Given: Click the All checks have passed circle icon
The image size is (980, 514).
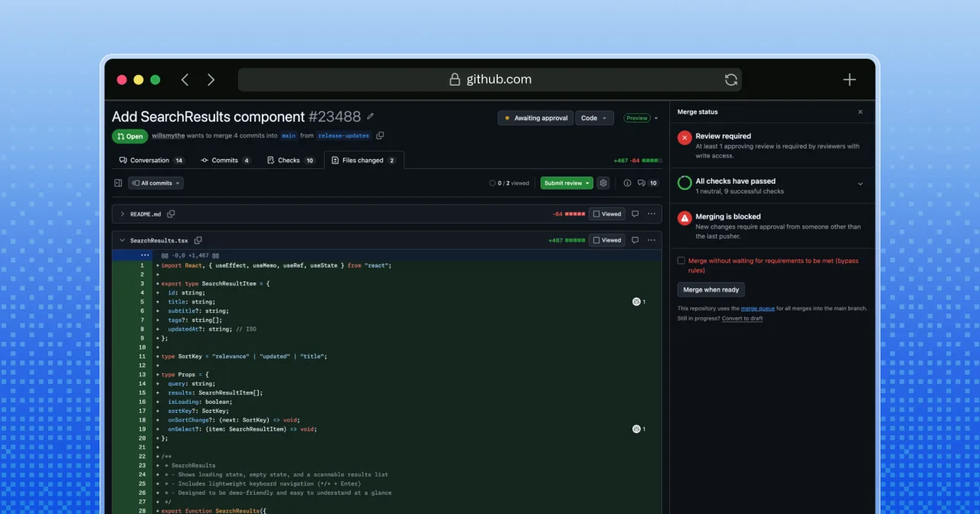Looking at the screenshot, I should [x=684, y=184].
